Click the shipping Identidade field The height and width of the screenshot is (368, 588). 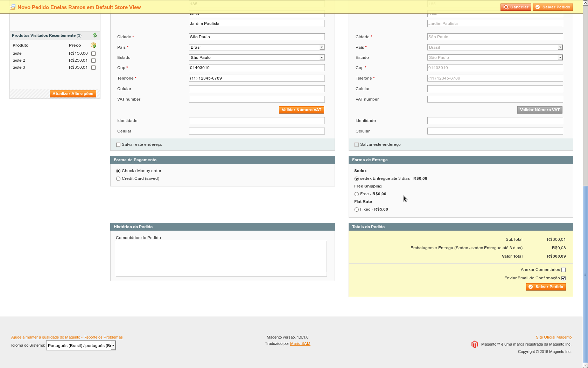(x=495, y=121)
